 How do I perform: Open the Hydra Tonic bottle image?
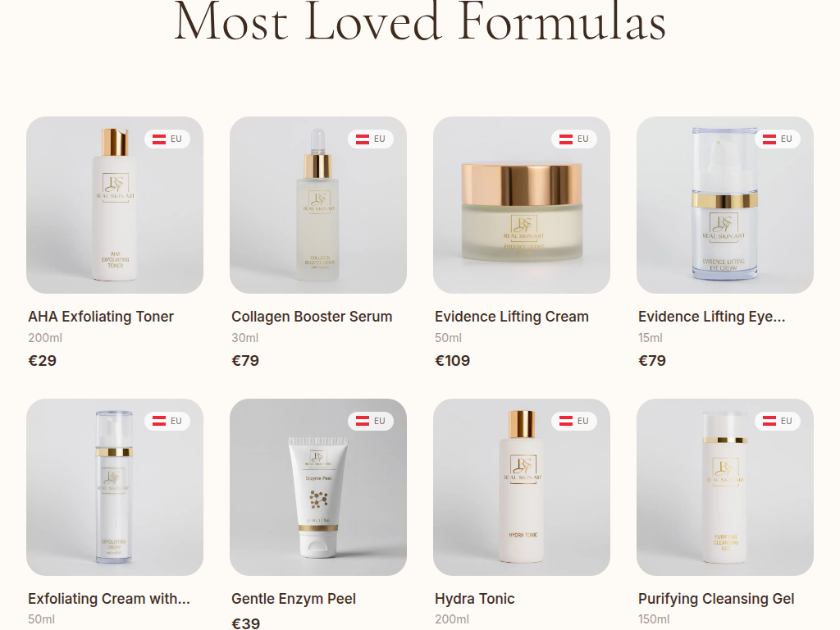tap(521, 487)
